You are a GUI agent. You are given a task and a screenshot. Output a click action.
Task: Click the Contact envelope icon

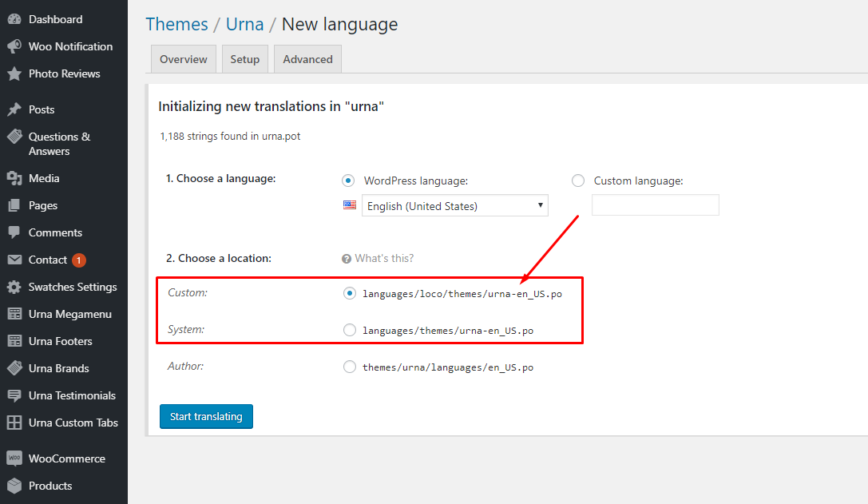(x=14, y=260)
